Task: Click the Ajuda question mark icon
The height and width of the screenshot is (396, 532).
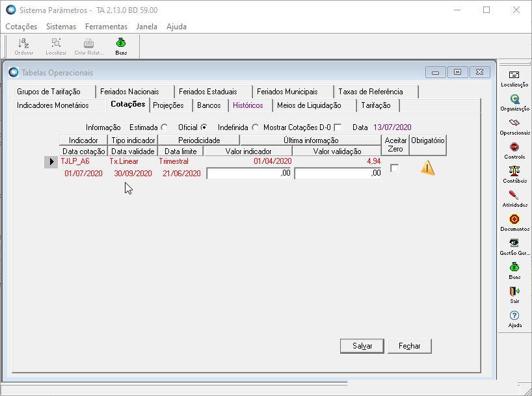Action: pyautogui.click(x=514, y=319)
